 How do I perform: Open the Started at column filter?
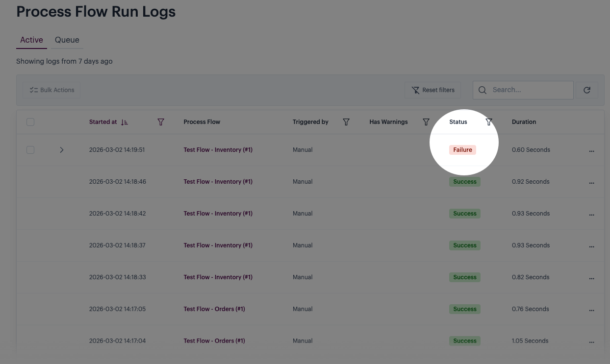click(161, 122)
